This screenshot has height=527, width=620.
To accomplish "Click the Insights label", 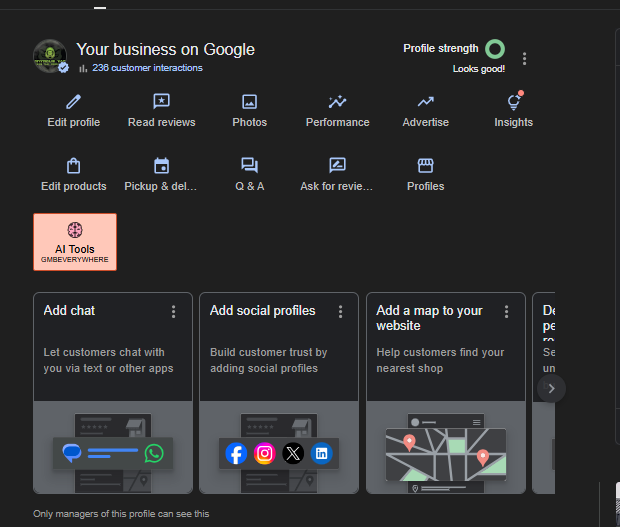I will [x=514, y=123].
